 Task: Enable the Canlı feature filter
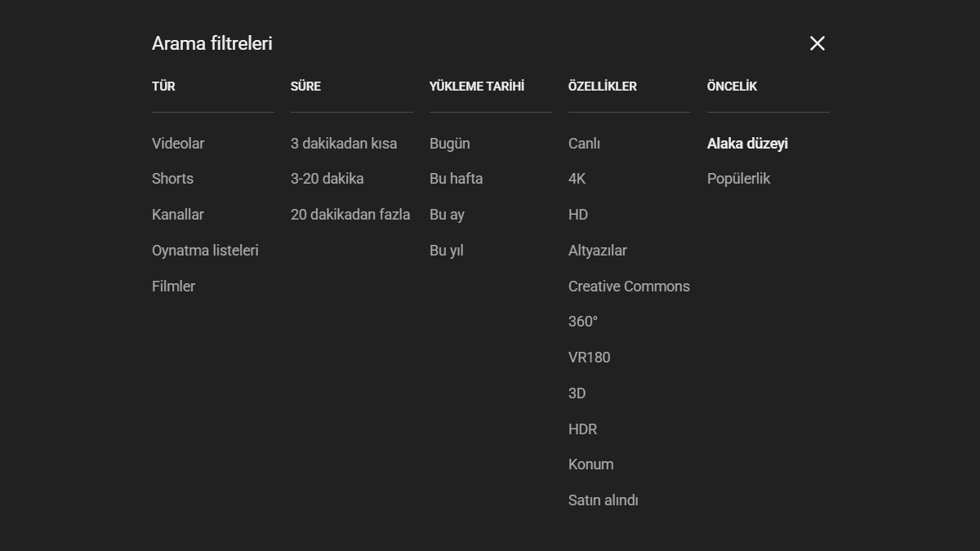click(x=584, y=144)
